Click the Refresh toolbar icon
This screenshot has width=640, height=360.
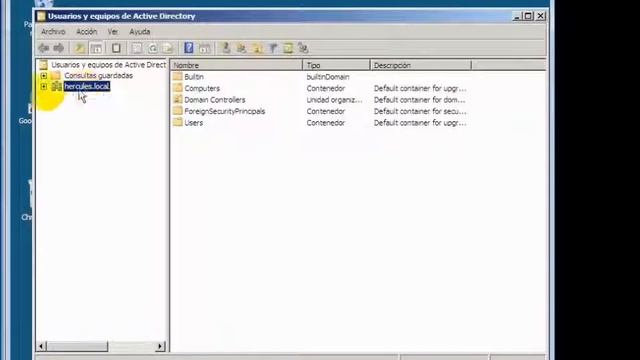(x=153, y=48)
